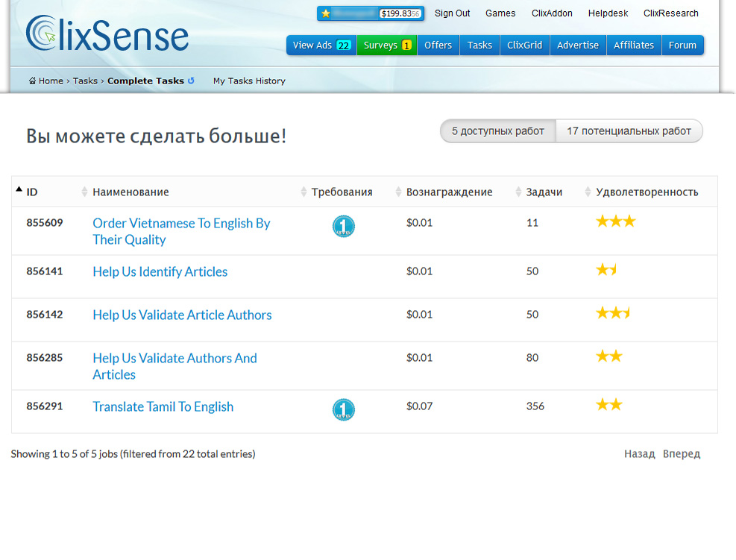
Task: Click the 356 tasks count
Action: coord(535,406)
